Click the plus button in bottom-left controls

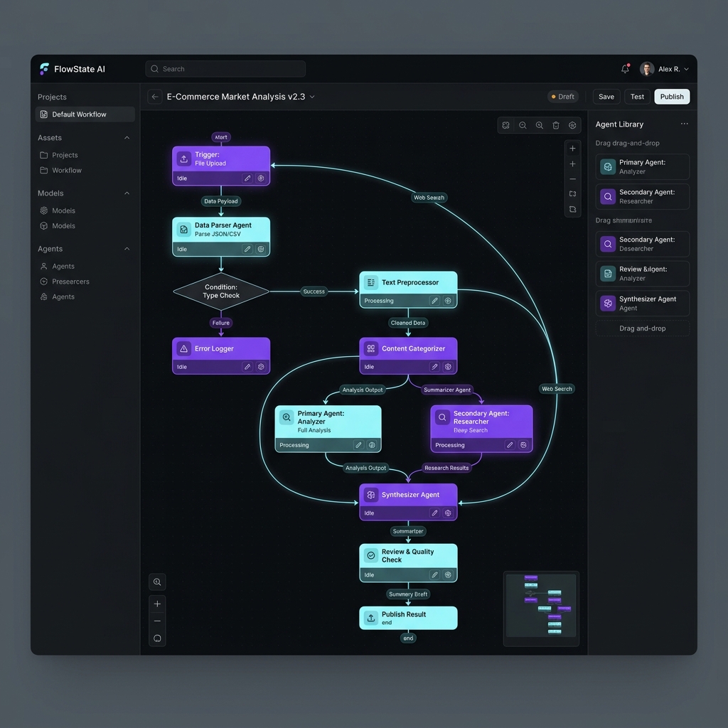click(x=157, y=604)
